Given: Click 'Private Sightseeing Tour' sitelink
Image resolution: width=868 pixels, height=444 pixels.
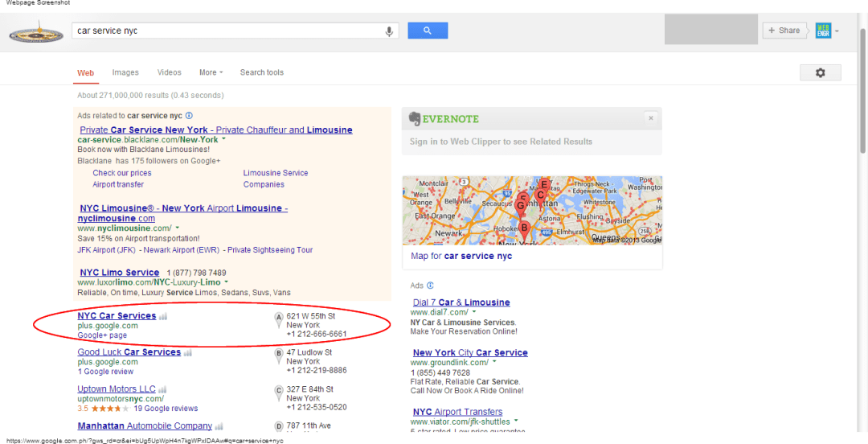Looking at the screenshot, I should (x=270, y=250).
